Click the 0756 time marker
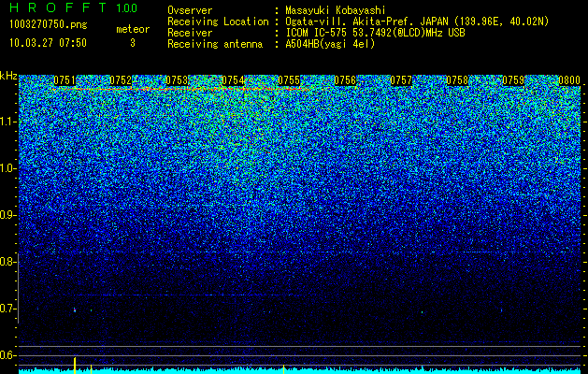 345,80
